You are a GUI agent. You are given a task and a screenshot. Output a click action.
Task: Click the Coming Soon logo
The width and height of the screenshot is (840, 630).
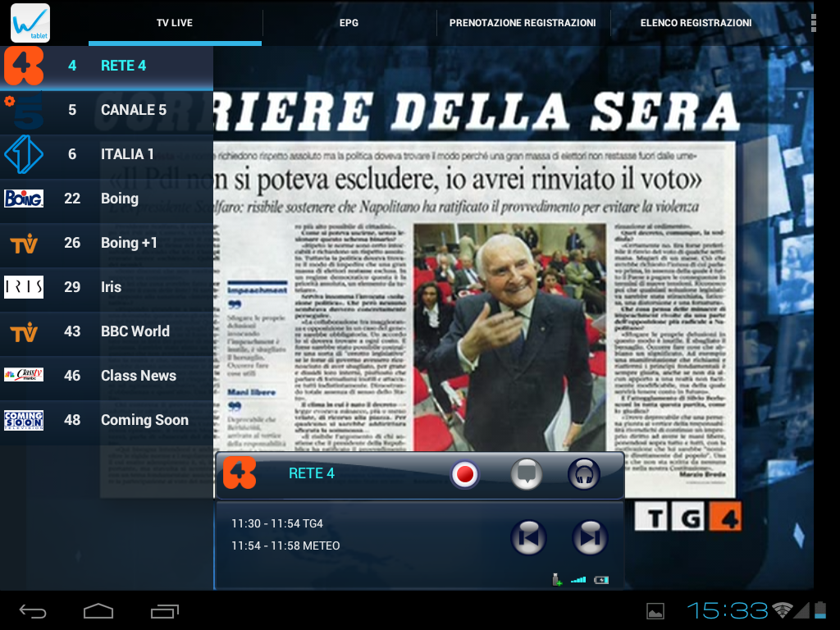pos(24,421)
